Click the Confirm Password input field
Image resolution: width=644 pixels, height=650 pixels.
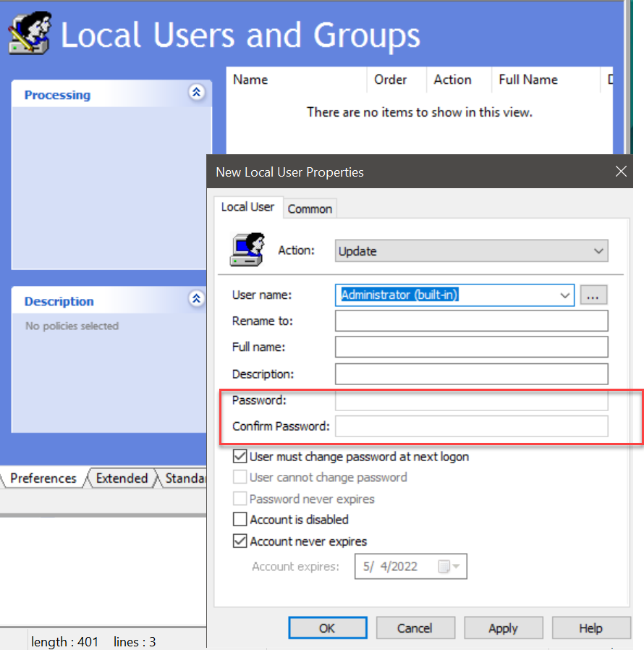coord(471,426)
